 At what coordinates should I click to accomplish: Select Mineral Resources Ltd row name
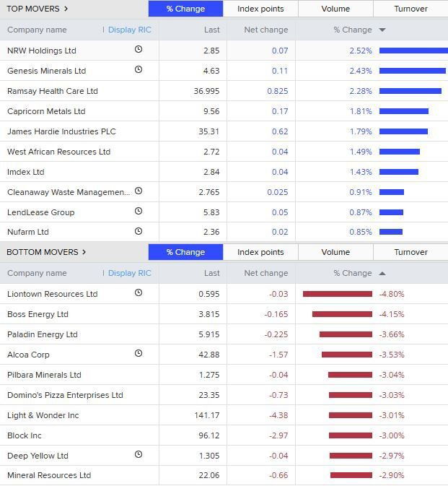(49, 475)
